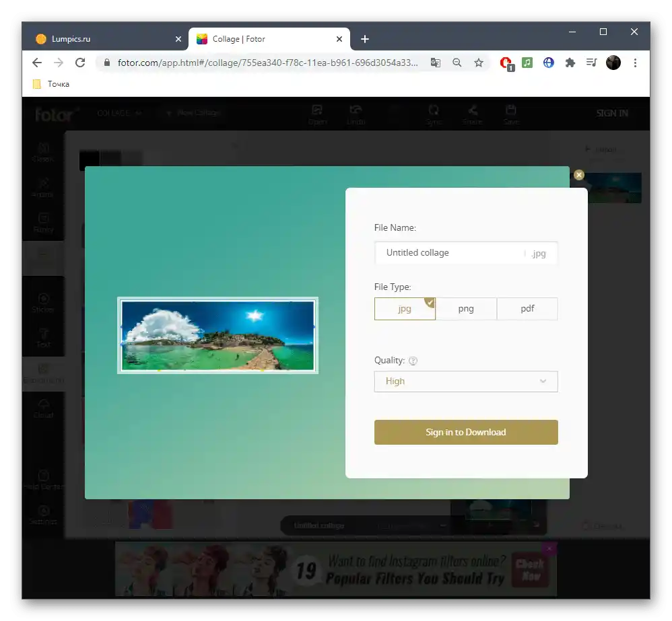View site lock information
672x621 pixels.
pyautogui.click(x=107, y=63)
